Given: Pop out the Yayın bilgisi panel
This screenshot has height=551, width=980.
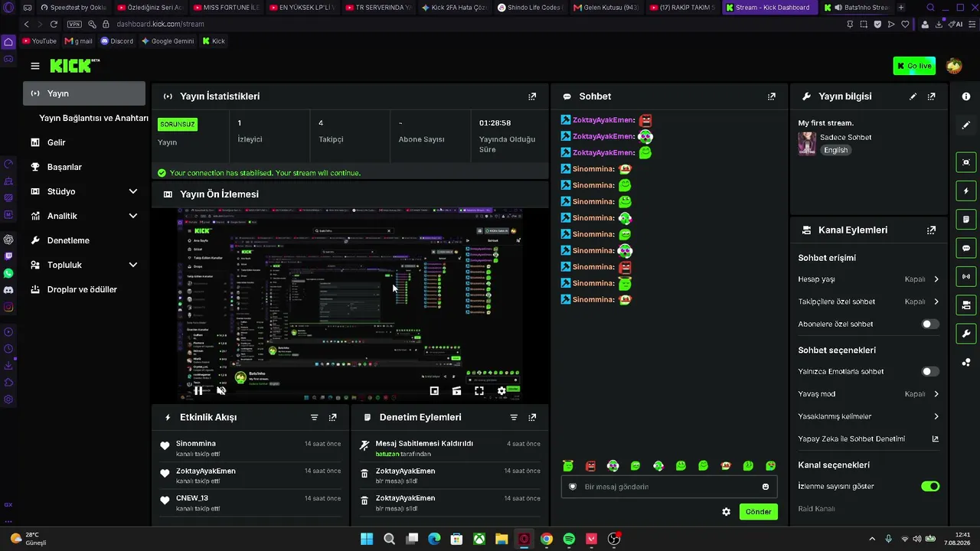Looking at the screenshot, I should [931, 96].
